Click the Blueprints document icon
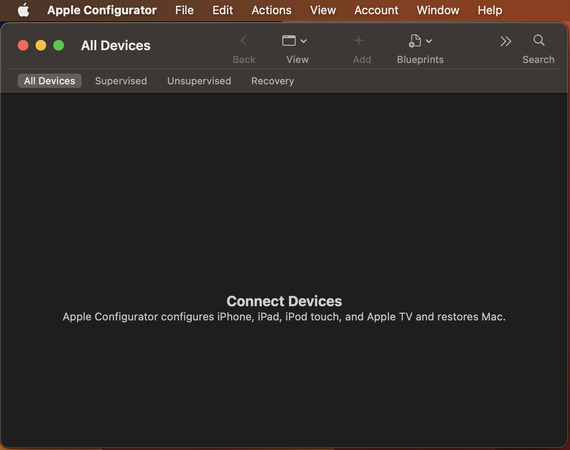Viewport: 570px width, 450px height. tap(415, 41)
